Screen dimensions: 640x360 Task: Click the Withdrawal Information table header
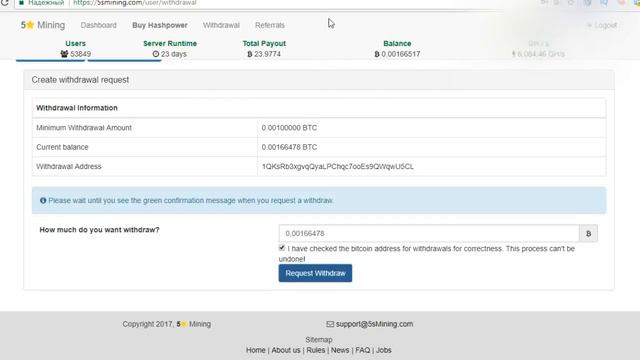[x=77, y=108]
